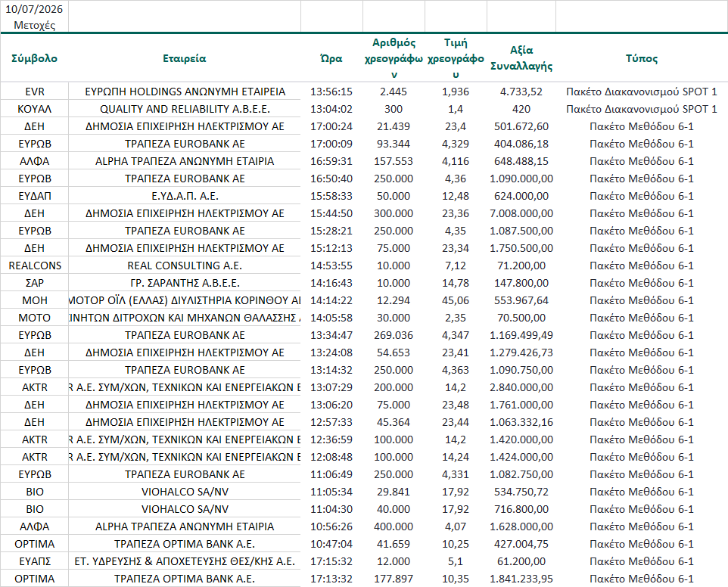Click the value 1.424.000,00
The width and height of the screenshot is (728, 587).
[x=521, y=457]
